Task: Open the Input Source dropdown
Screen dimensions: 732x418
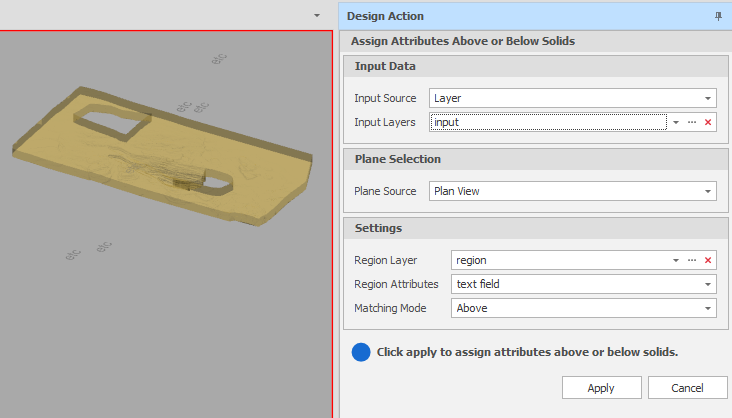Action: tap(708, 98)
